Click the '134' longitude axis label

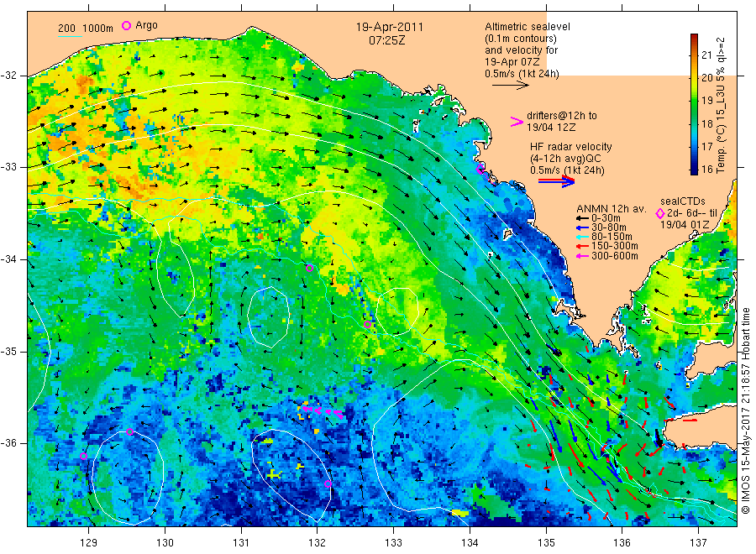point(470,543)
